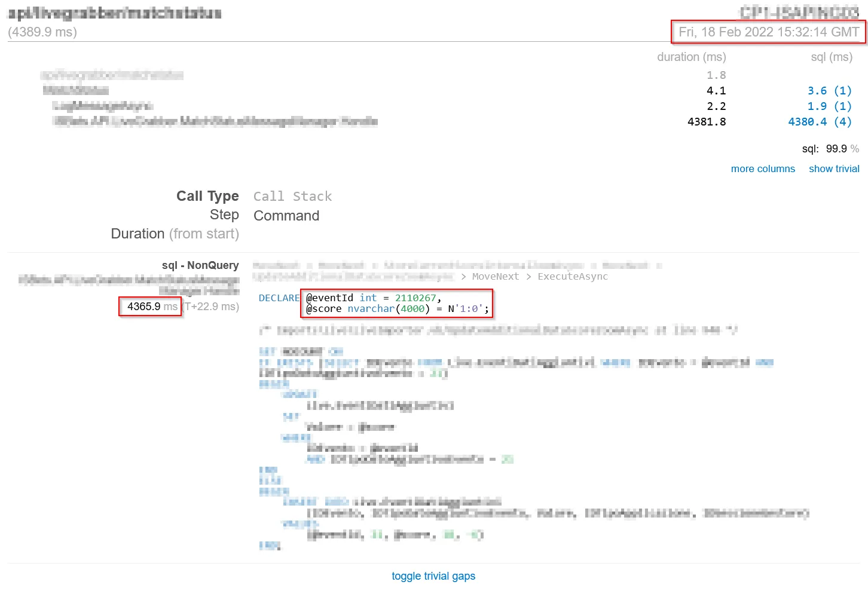
Task: Select the ExecuteAsync entry in the call stack
Action: point(572,276)
